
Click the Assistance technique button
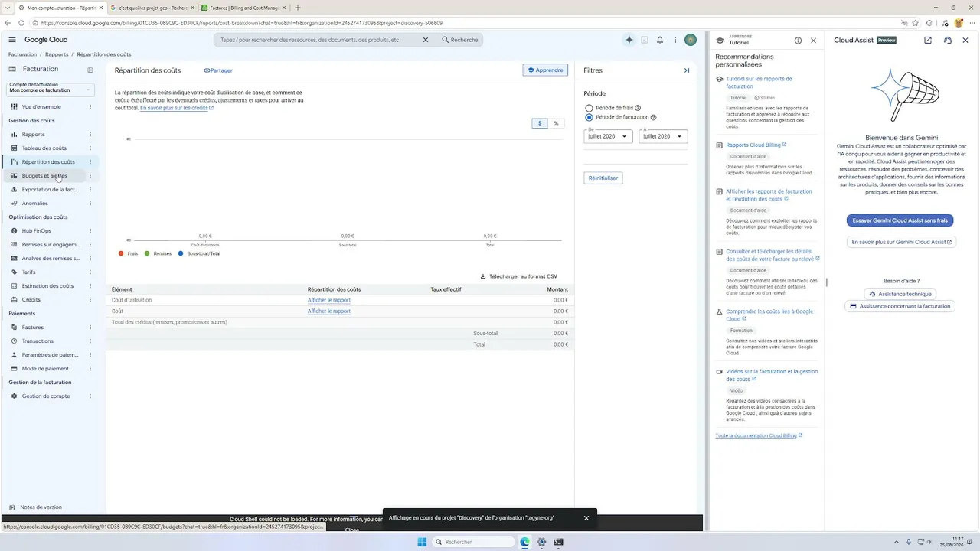point(900,294)
